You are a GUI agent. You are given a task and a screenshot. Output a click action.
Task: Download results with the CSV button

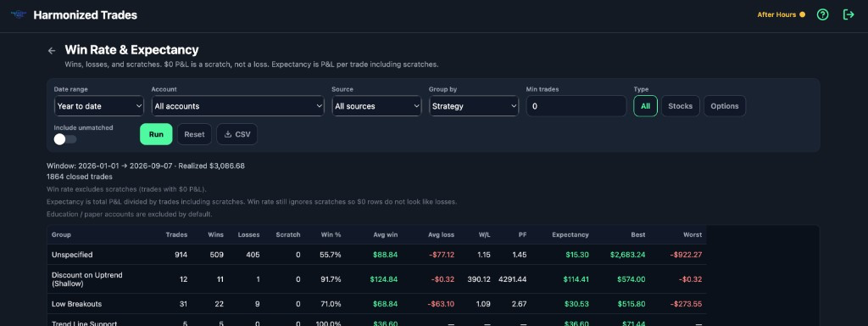click(x=237, y=134)
